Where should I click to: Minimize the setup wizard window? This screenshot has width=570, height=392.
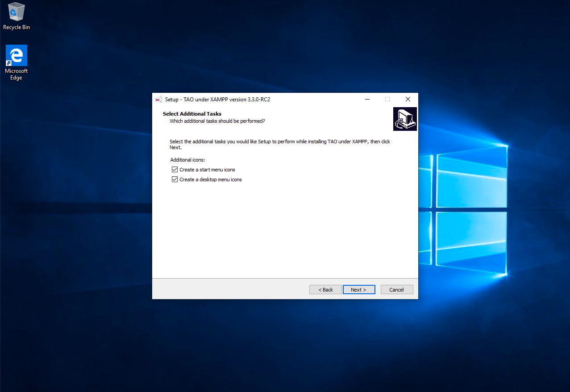(x=367, y=99)
